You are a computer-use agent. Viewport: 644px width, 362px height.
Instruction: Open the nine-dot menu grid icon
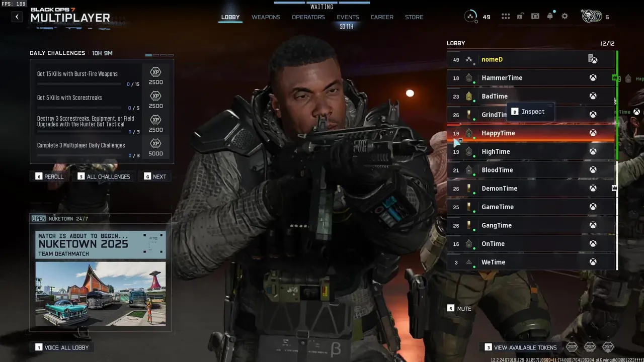[x=506, y=17]
